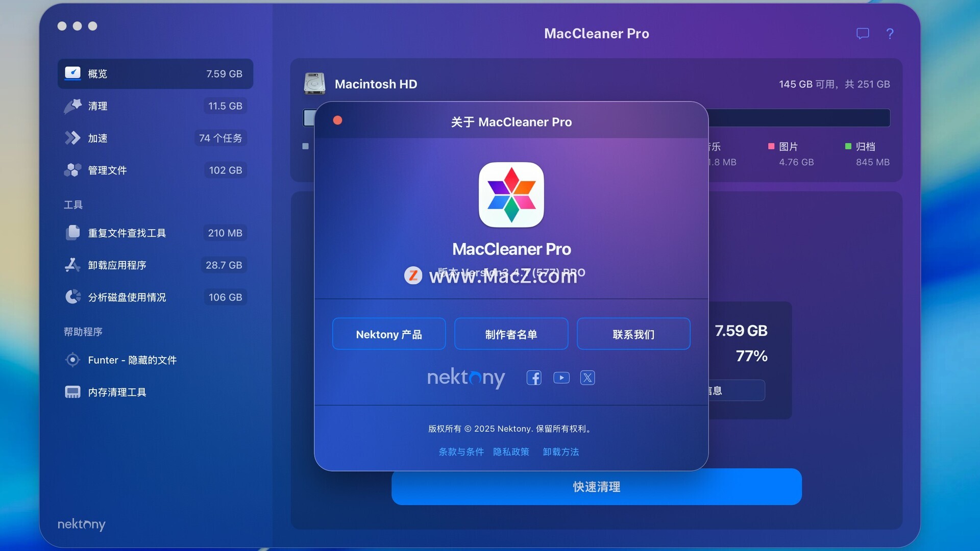The image size is (980, 551).
Task: Click the 210 MB duplicates badge
Action: (x=225, y=233)
